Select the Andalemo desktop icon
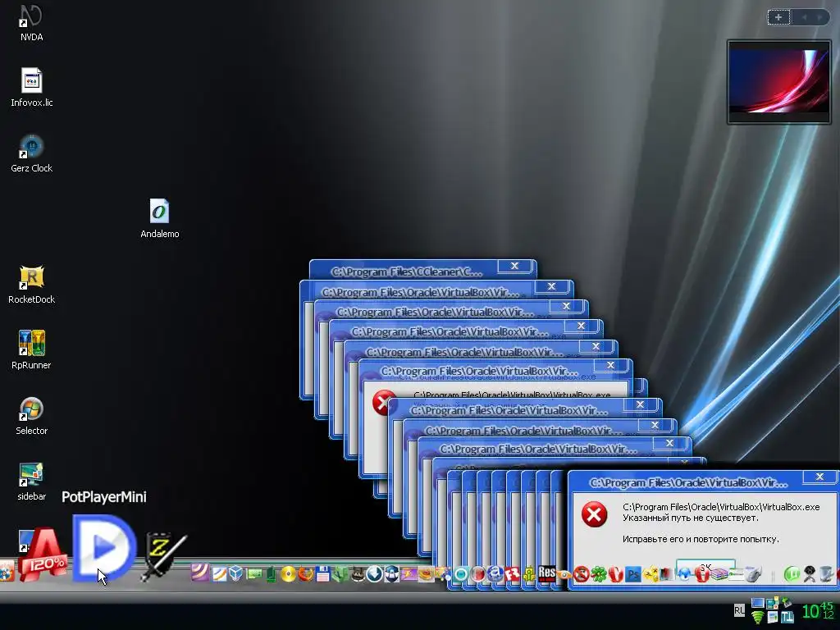The width and height of the screenshot is (840, 630). click(x=160, y=218)
